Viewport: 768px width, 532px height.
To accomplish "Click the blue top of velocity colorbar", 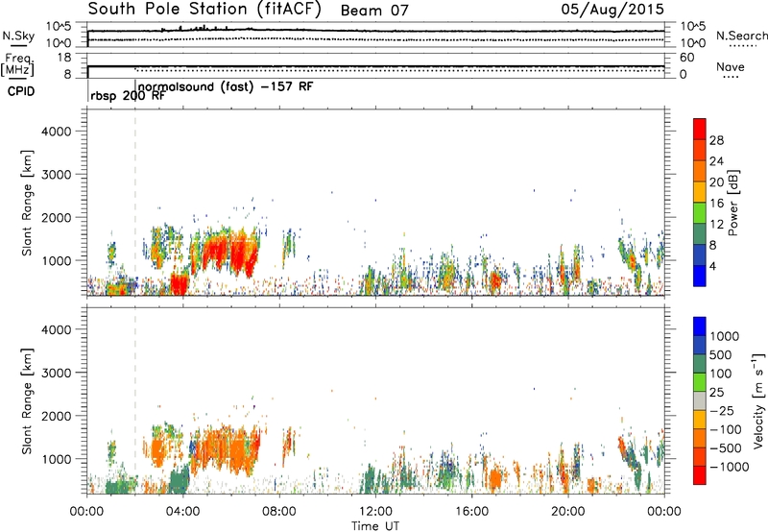I will [700, 326].
